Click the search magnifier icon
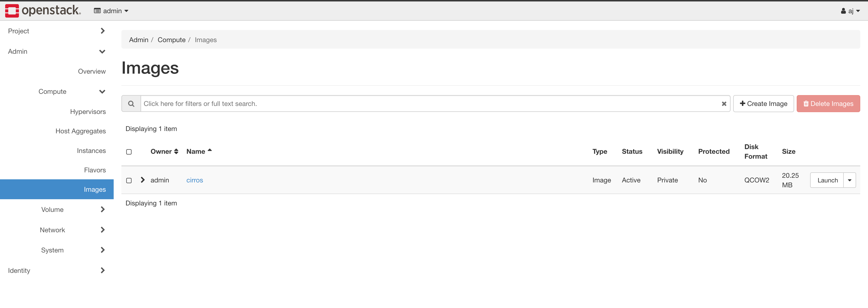The height and width of the screenshot is (308, 868). point(131,104)
